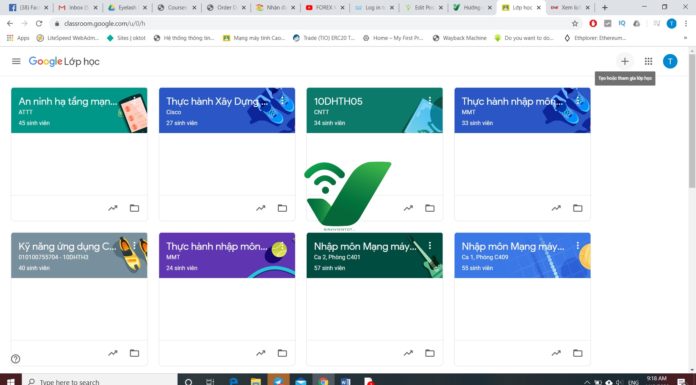
Task: Open three-dot menu on 10DHTH05 card
Action: 430,100
